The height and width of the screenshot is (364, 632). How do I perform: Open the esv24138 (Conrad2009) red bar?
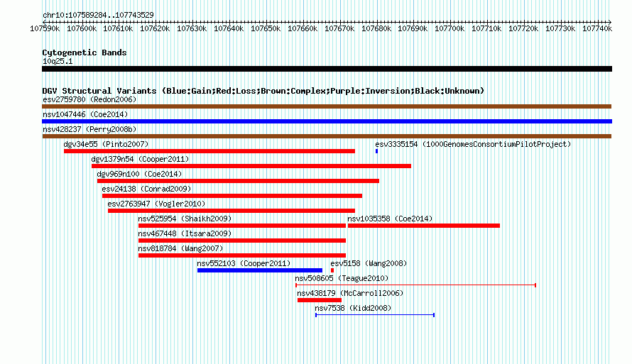(x=231, y=196)
